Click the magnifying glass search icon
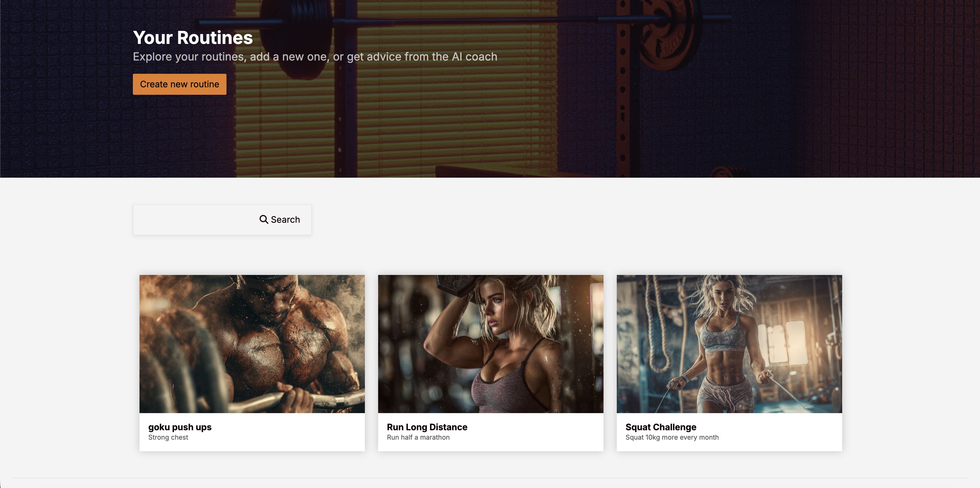This screenshot has width=980, height=488. (263, 219)
